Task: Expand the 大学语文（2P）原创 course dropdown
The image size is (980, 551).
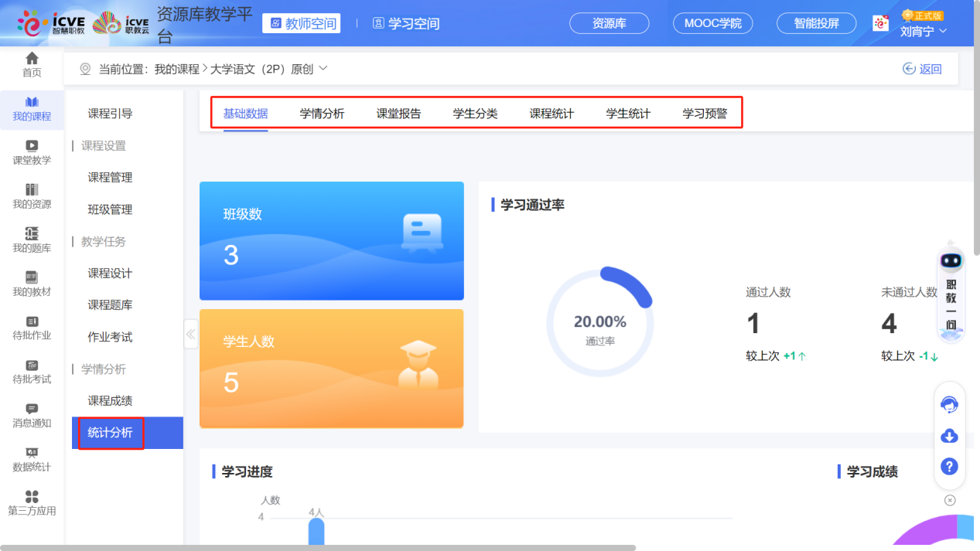Action: (x=323, y=67)
